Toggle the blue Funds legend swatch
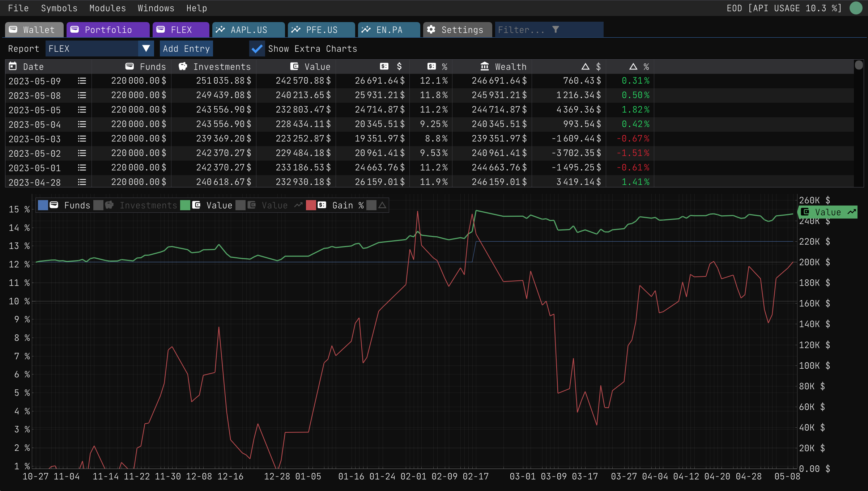Image resolution: width=868 pixels, height=491 pixels. [43, 205]
